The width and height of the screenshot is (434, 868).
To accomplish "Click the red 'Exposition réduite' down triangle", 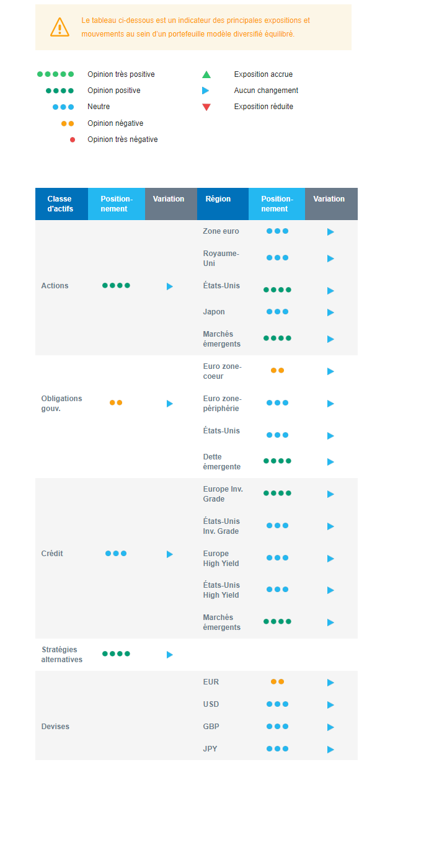I will [206, 107].
